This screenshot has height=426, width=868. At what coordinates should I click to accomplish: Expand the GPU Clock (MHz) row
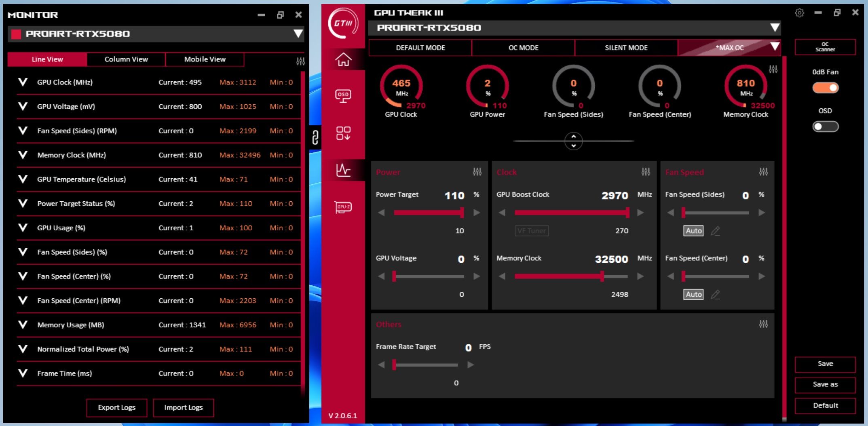[x=23, y=82]
